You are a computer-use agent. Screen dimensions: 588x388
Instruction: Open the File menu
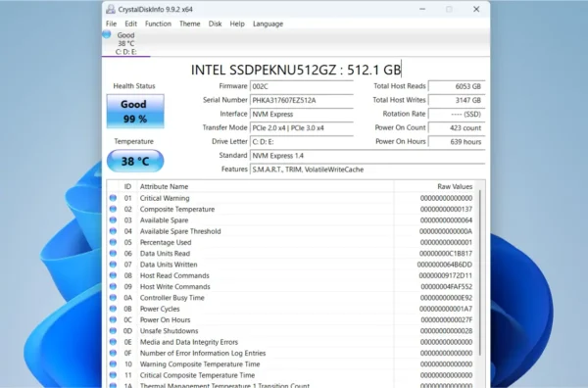pos(112,24)
